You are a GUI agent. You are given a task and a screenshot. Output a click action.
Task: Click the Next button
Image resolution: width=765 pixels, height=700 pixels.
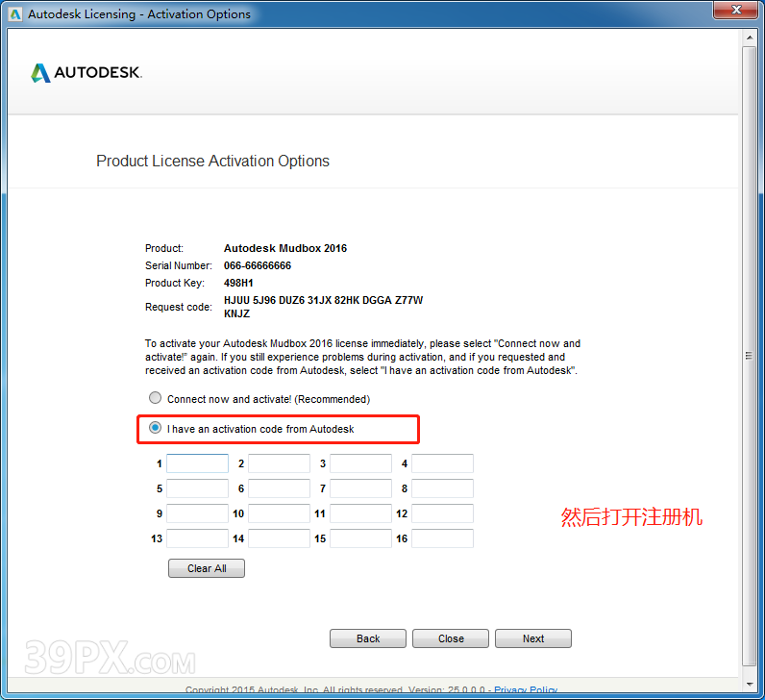[533, 638]
